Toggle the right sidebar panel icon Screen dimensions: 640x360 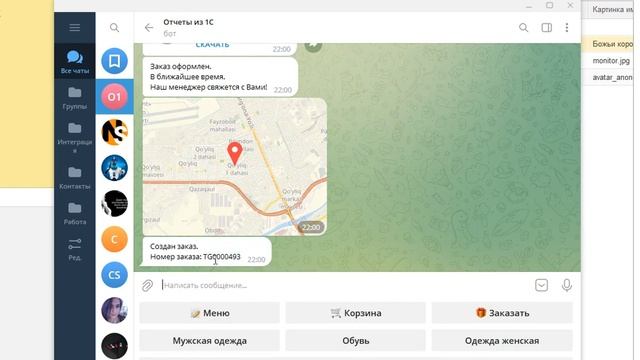[547, 27]
